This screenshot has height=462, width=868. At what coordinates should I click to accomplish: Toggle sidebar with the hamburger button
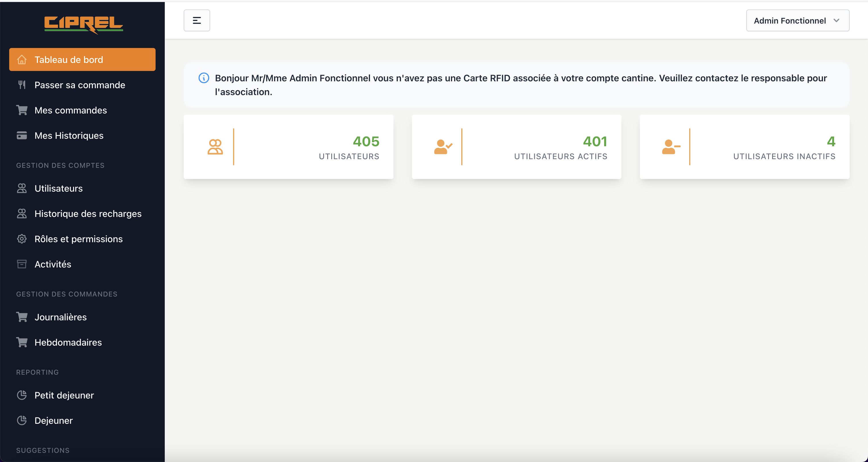pos(196,21)
